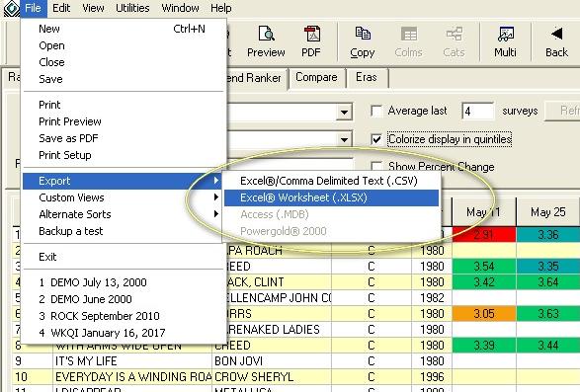Click the red 2.91 score cell

pyautogui.click(x=484, y=234)
